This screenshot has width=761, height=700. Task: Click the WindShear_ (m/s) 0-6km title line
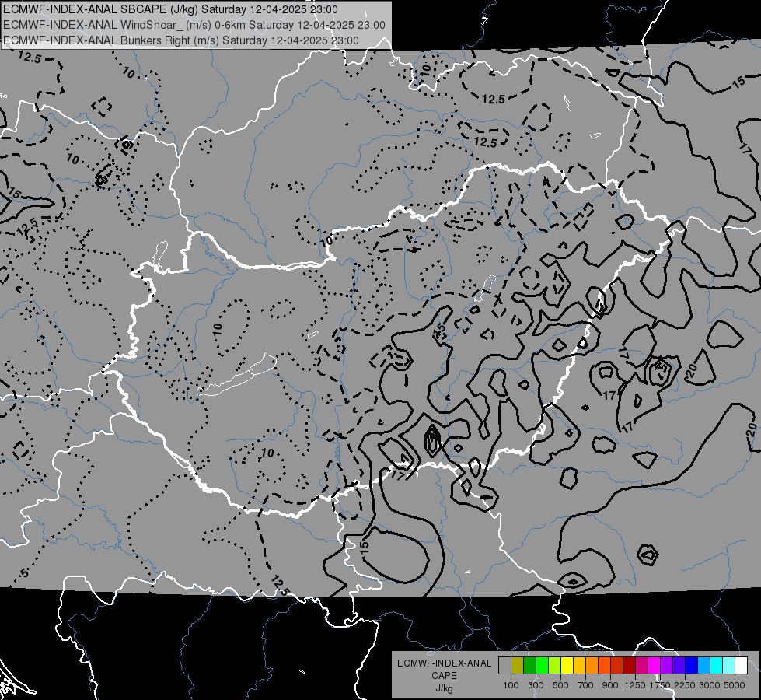point(194,25)
